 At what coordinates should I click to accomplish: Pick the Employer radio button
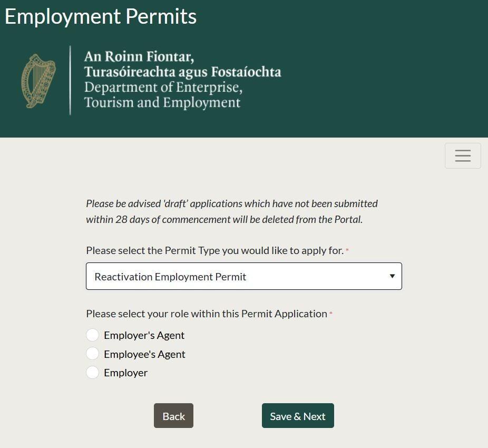(92, 373)
